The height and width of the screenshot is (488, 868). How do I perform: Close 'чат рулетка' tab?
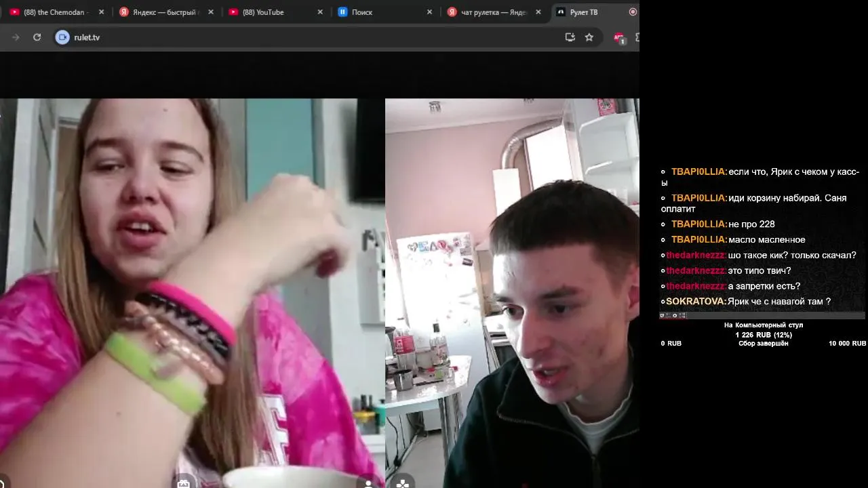538,12
